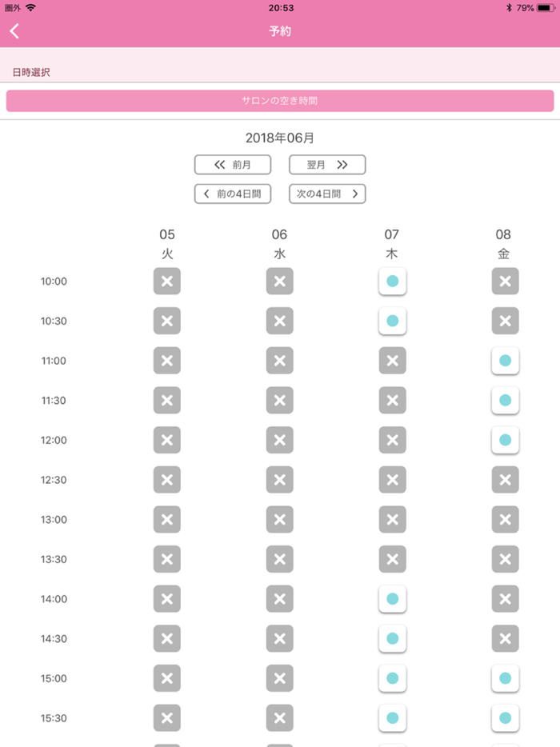Go to previous month with 前月 button
This screenshot has height=747, width=560.
pos(233,165)
